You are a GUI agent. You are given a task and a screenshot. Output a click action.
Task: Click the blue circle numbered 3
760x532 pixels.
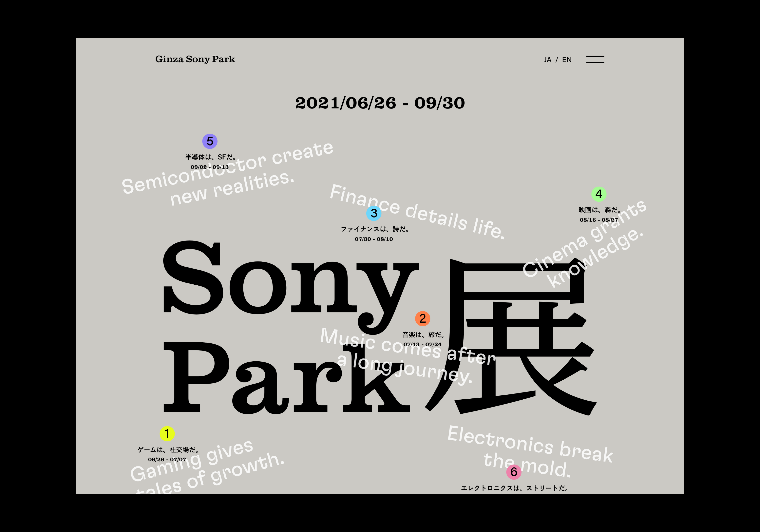coord(374,213)
